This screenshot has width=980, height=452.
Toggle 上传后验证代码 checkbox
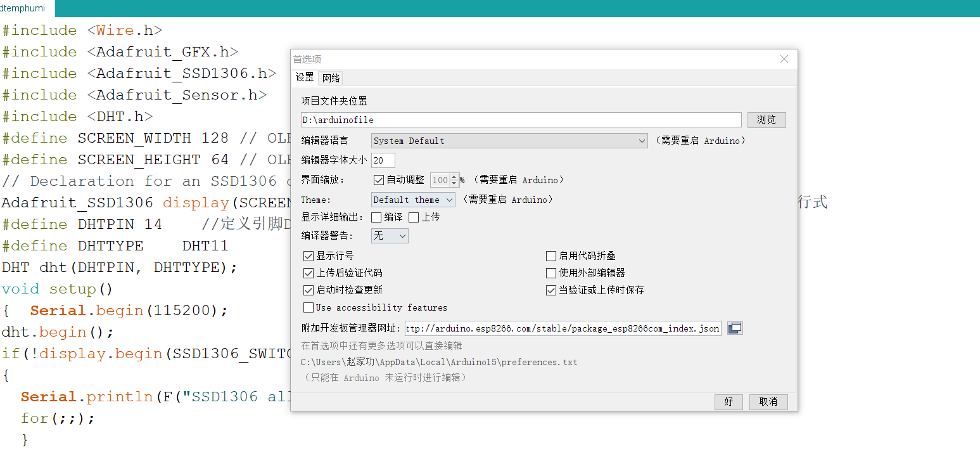(309, 273)
